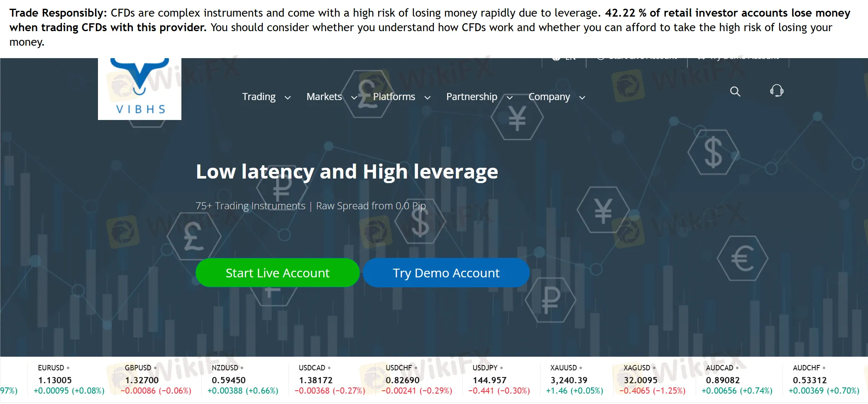
Task: Open support via the headset icon
Action: click(776, 91)
